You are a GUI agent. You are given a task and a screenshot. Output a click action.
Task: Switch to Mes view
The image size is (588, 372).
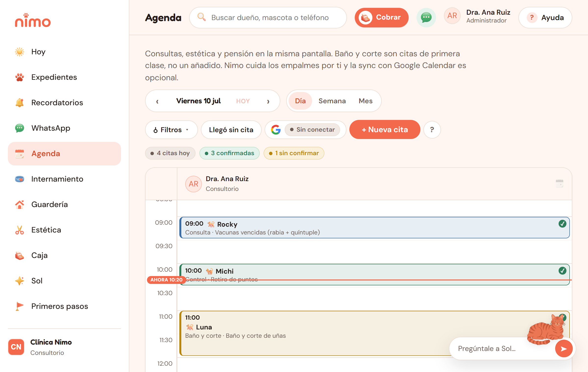click(366, 101)
